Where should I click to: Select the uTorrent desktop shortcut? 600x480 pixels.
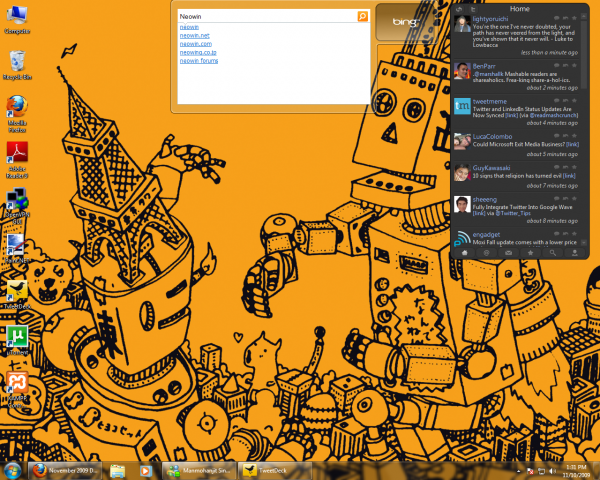[17, 341]
